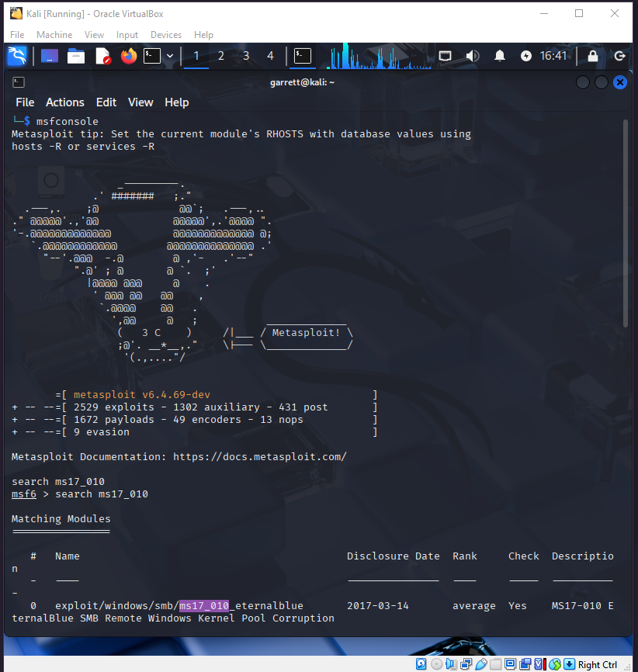Click the 2017-03-14 disclosure date
This screenshot has height=672, width=638.
(x=378, y=606)
